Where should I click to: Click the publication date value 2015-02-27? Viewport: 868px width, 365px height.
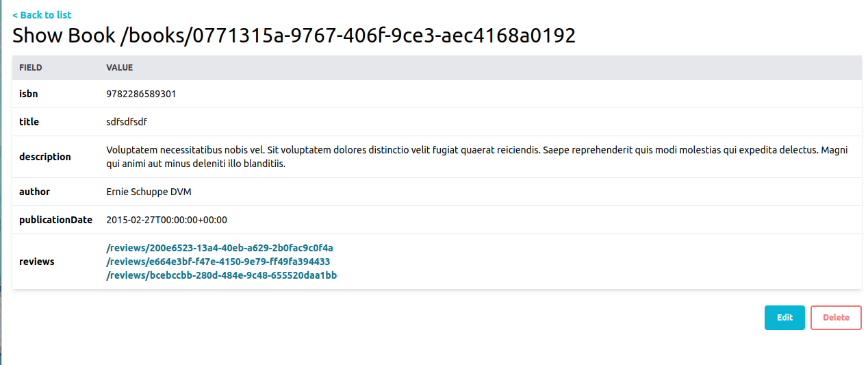coord(167,220)
